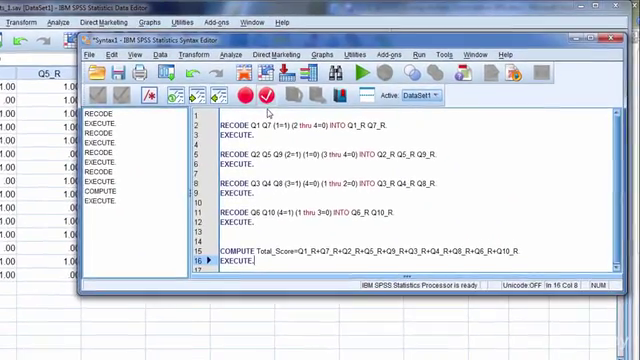
Task: Recall recently used dialogs icon
Action: pyautogui.click(x=167, y=73)
